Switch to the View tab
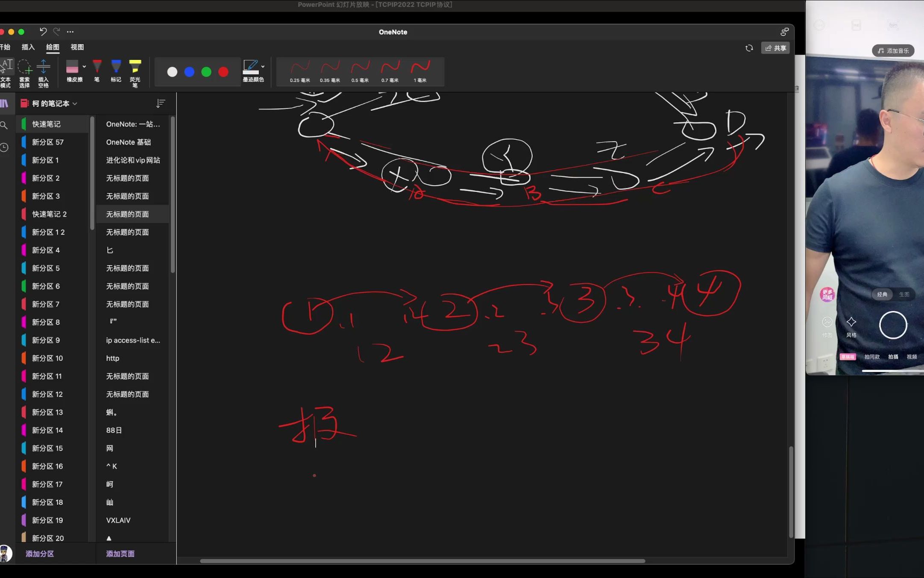924x578 pixels. [x=77, y=47]
